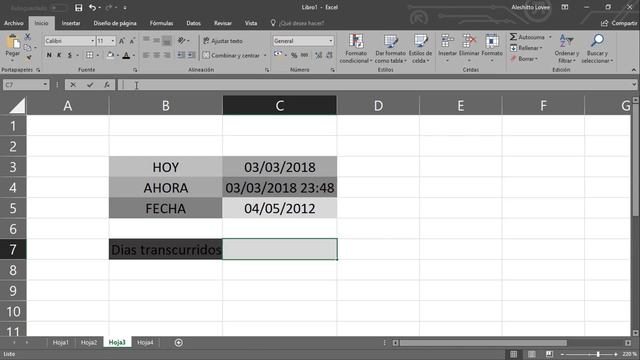Increase decimal places
640x360 pixels.
coord(318,55)
